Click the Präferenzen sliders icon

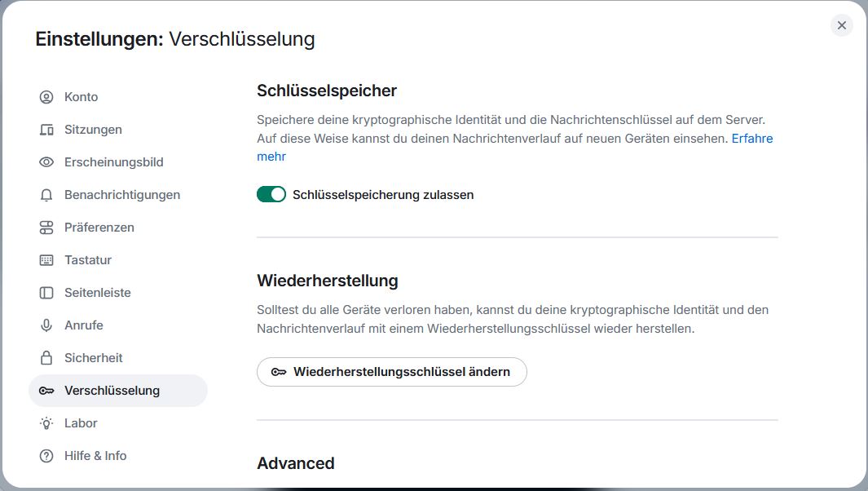pos(46,228)
